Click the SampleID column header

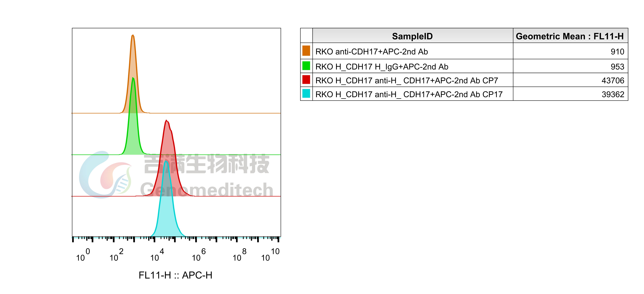(x=412, y=36)
